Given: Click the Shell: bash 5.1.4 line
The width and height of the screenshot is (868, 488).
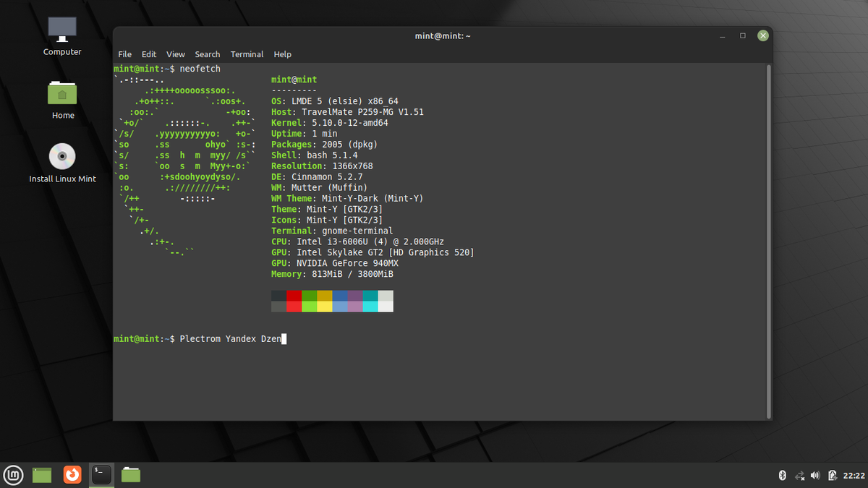Looking at the screenshot, I should (x=315, y=155).
